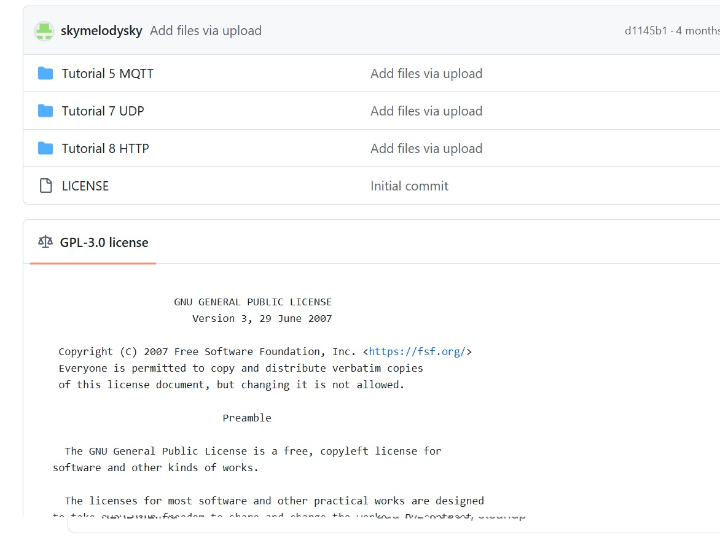View the commit message for Tutorial 5 MQTT
This screenshot has height=540, width=720.
pos(426,74)
